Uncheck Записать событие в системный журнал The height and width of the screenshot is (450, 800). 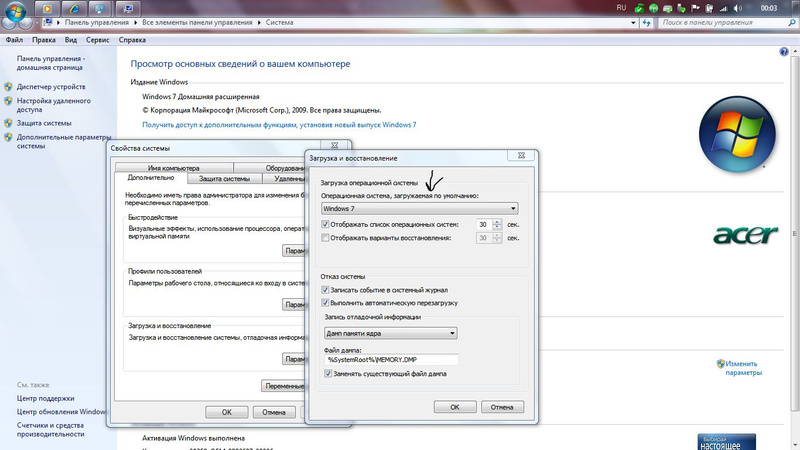[x=325, y=290]
